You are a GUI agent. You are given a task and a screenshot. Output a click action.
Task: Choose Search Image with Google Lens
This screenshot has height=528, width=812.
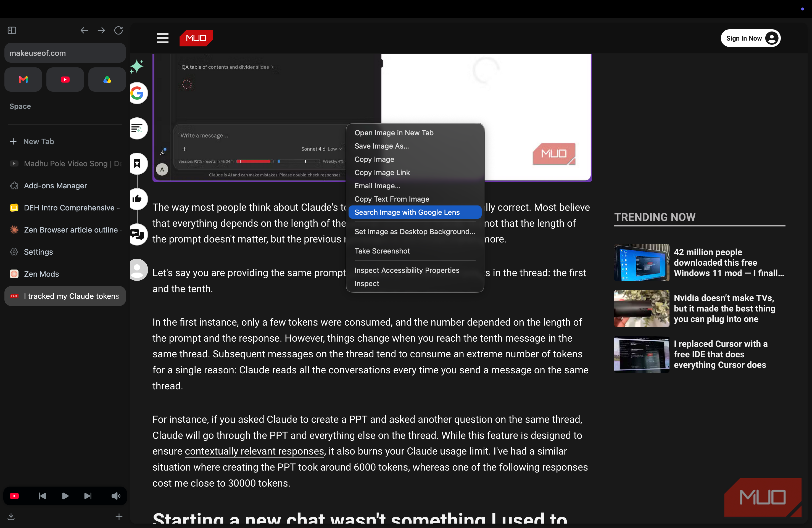coord(415,212)
